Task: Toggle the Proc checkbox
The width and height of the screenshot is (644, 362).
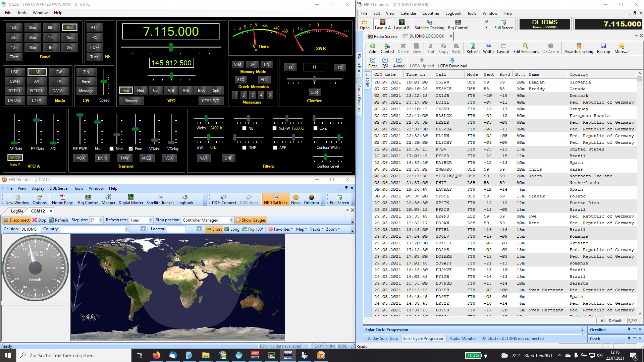Action: point(131,149)
